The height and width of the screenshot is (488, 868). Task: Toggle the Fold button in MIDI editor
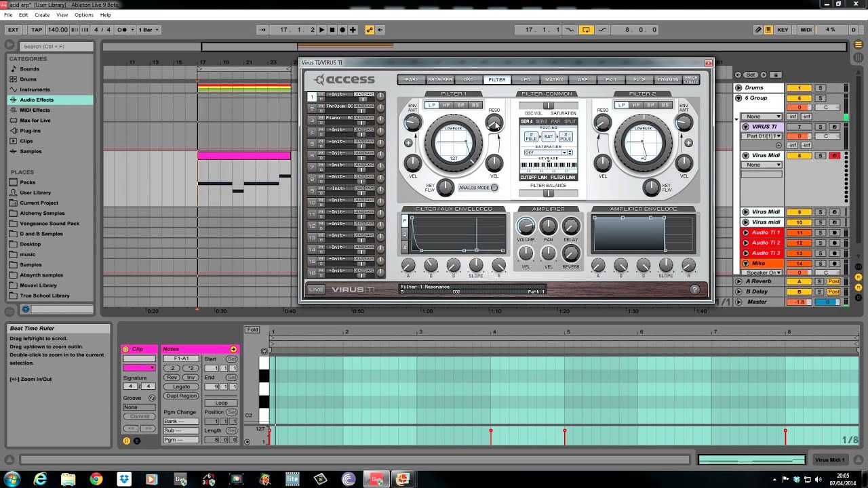[x=252, y=330]
